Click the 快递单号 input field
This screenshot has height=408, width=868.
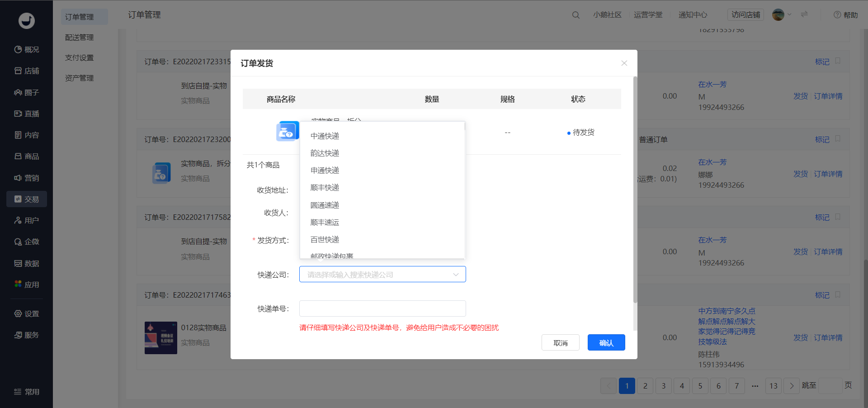tap(382, 308)
